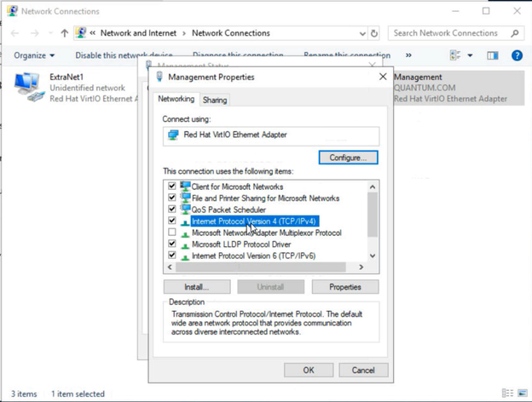Click the address bar control panel icon
532x402 pixels.
[x=81, y=33]
